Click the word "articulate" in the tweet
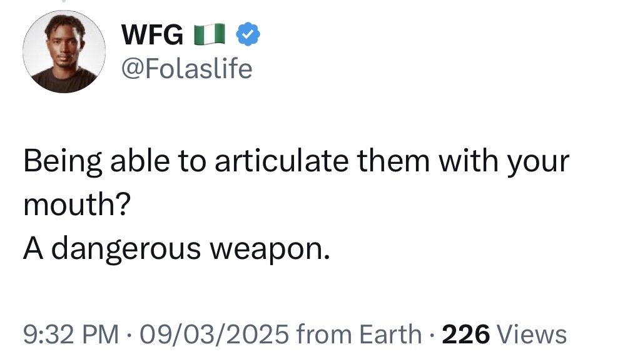 (x=280, y=161)
